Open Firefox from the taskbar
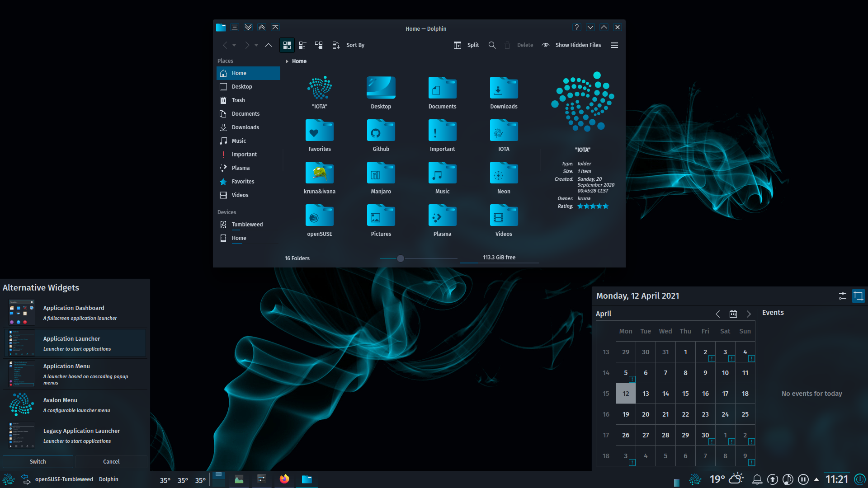The height and width of the screenshot is (488, 868). [x=284, y=479]
